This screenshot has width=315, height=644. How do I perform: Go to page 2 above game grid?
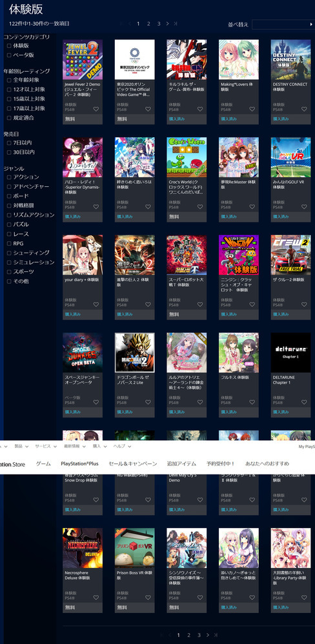[x=148, y=24]
